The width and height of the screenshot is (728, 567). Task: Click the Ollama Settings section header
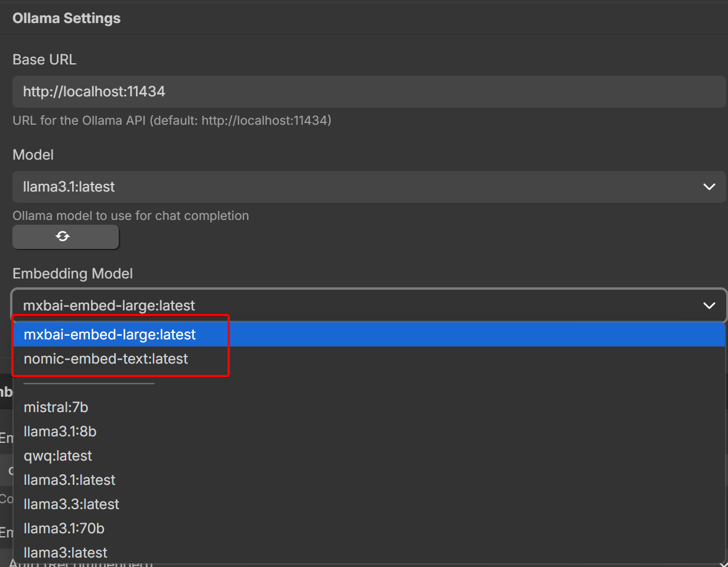click(x=66, y=18)
